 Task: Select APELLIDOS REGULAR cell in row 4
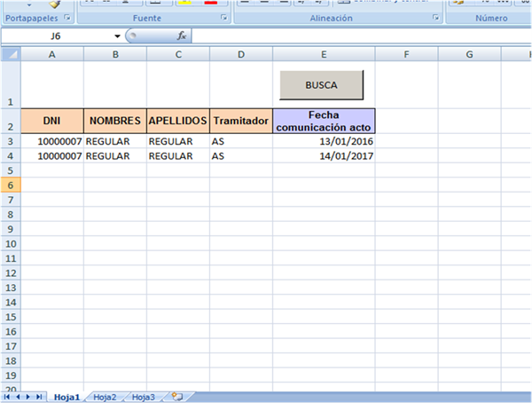178,156
